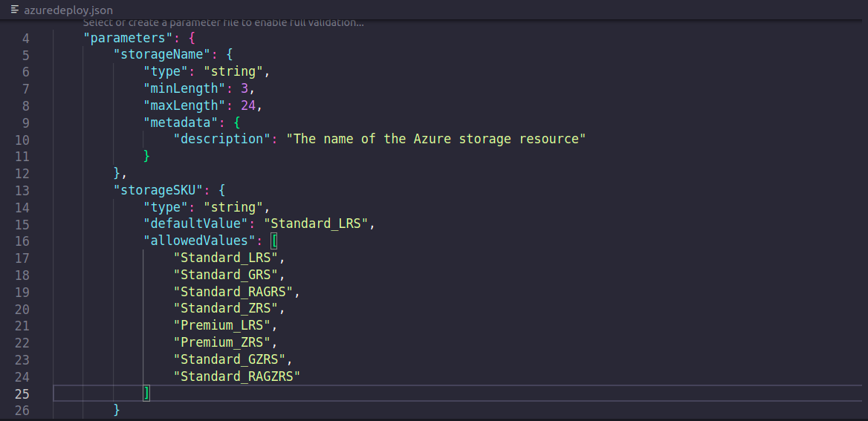Click "Standard_RAGRS" allowed value

coord(233,292)
